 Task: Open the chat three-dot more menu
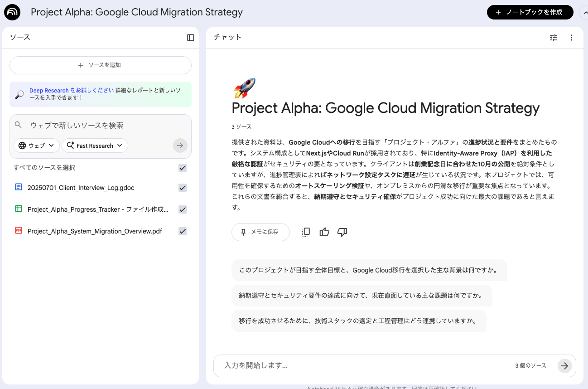[571, 38]
